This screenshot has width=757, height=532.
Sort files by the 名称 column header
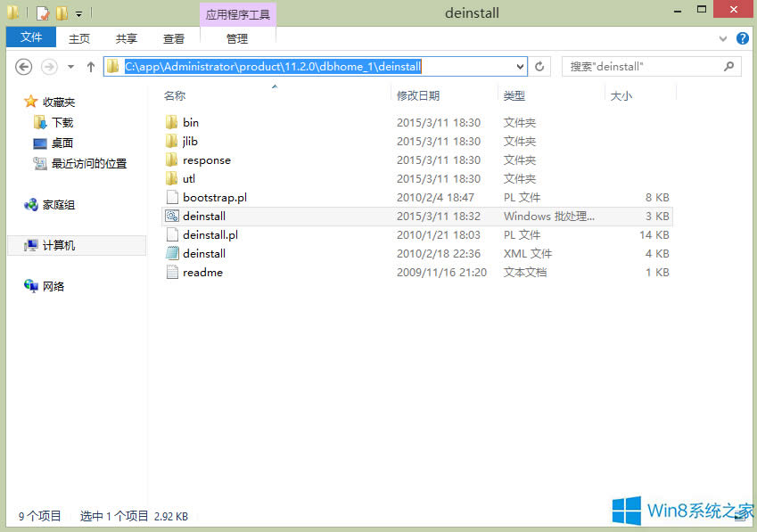coord(176,95)
